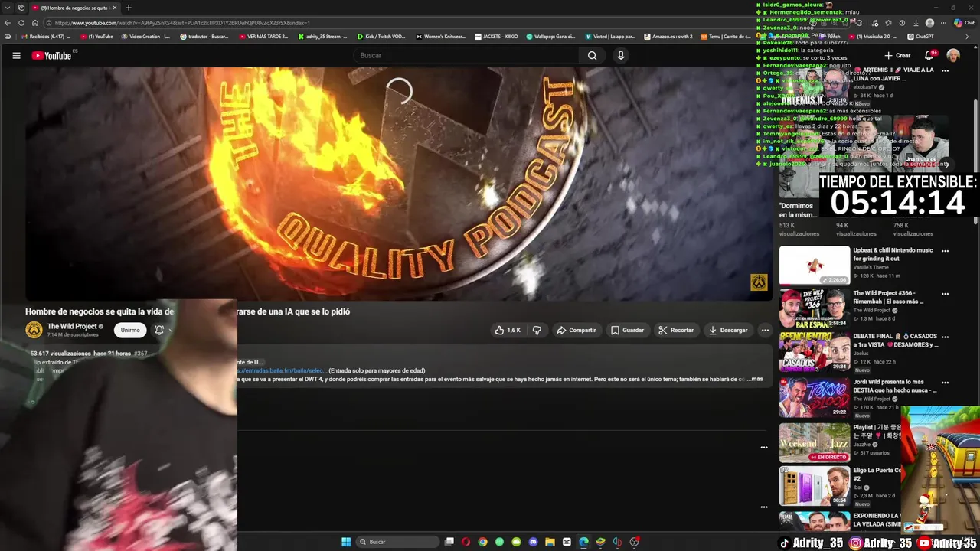The image size is (980, 551).
Task: Open the Amazon.es bookmark
Action: 668,36
